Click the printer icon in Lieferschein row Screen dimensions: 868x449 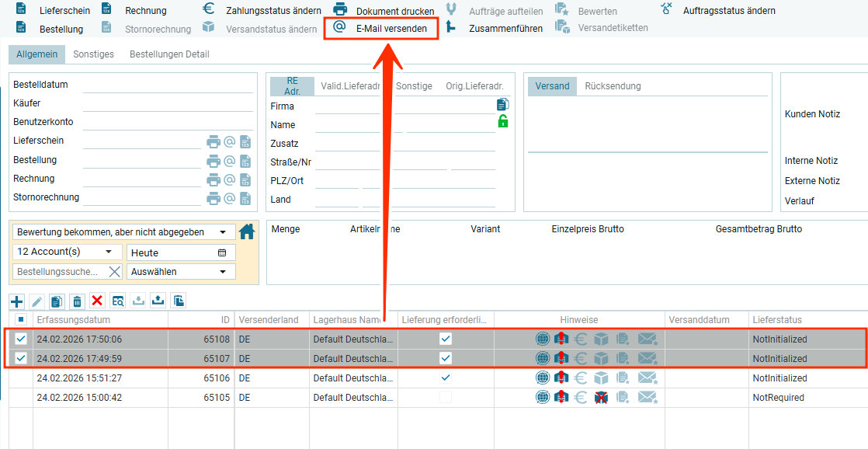(214, 141)
